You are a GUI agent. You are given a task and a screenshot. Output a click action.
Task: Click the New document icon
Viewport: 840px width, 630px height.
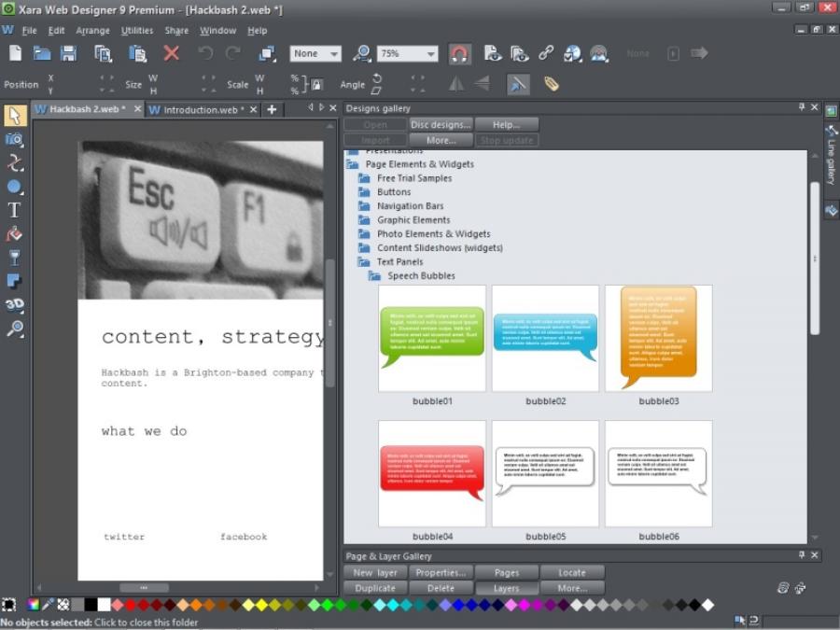coord(16,53)
